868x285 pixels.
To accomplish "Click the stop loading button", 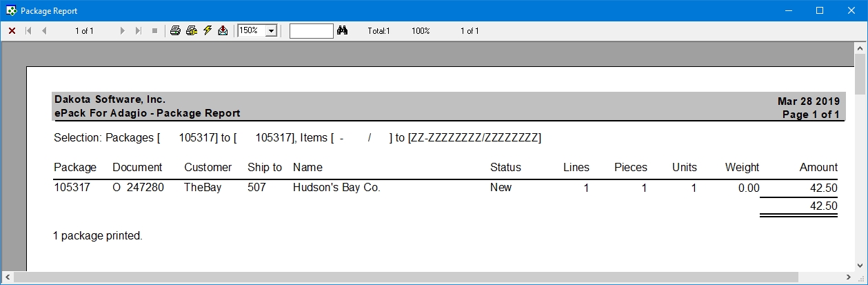I will coord(154,31).
